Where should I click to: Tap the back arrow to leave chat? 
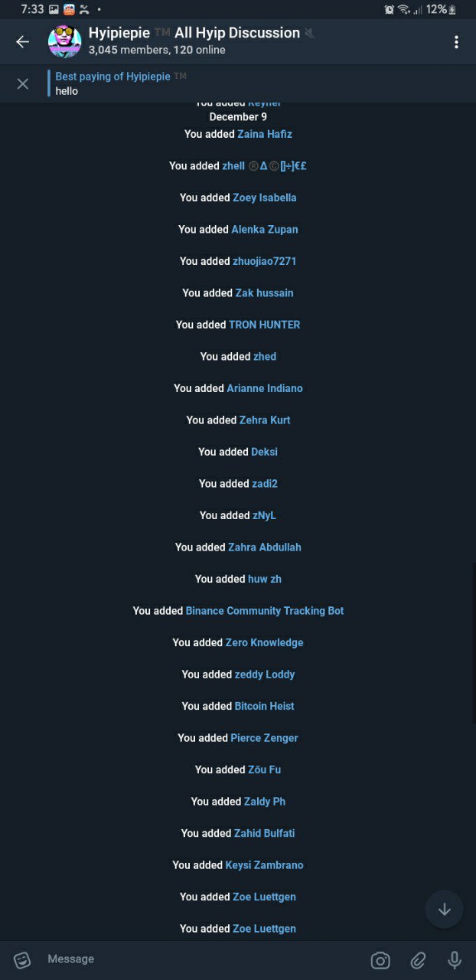pyautogui.click(x=23, y=42)
